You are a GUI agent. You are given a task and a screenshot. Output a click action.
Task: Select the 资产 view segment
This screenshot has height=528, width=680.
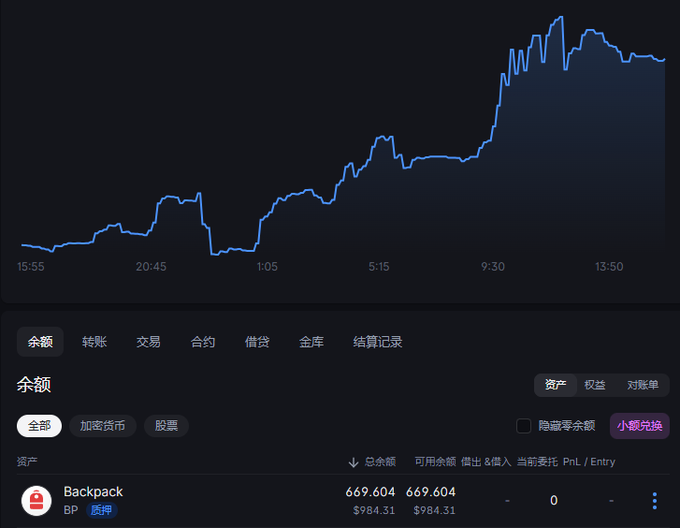[x=556, y=385]
